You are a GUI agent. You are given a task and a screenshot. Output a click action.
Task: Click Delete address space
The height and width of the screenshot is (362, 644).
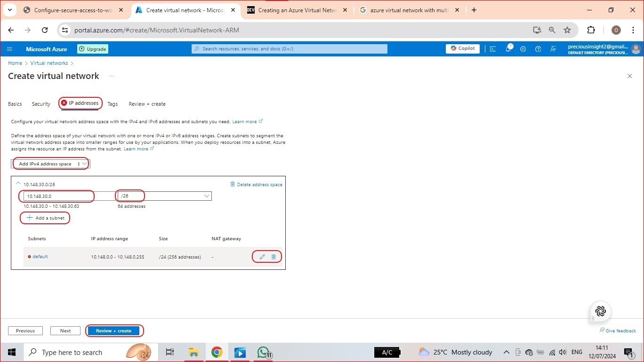point(256,184)
